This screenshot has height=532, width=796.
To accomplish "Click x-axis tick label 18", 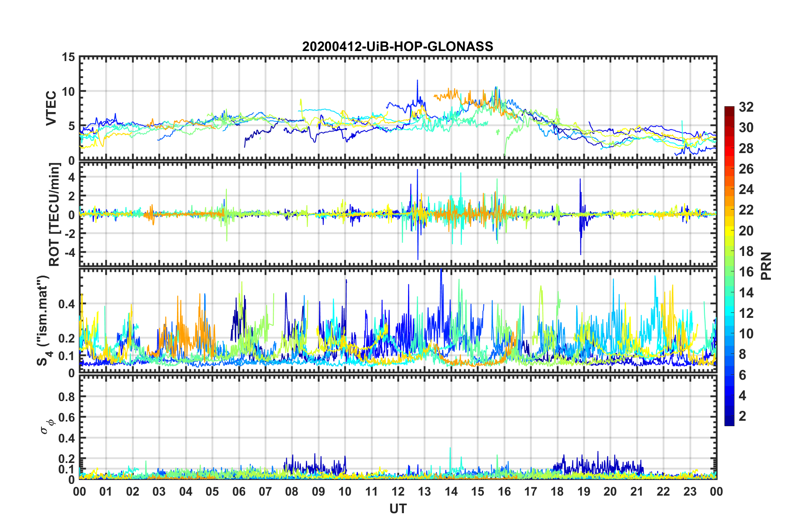I will click(557, 491).
